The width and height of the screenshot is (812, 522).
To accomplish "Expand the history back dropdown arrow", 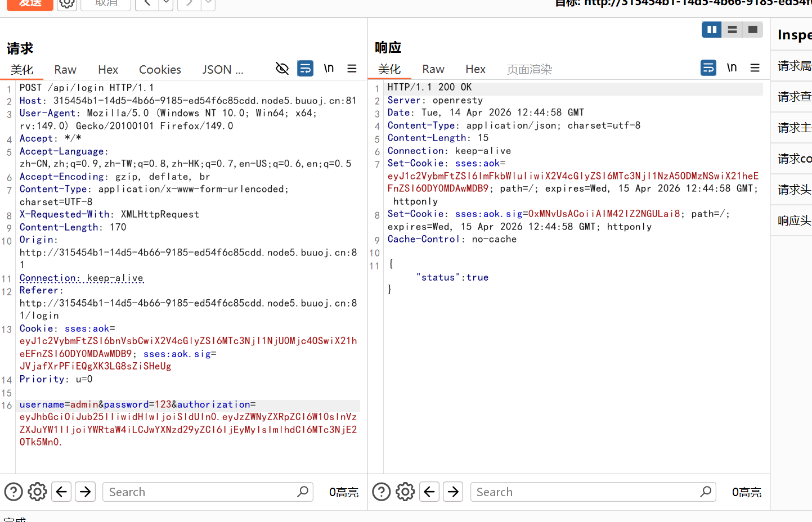I will pos(166,3).
